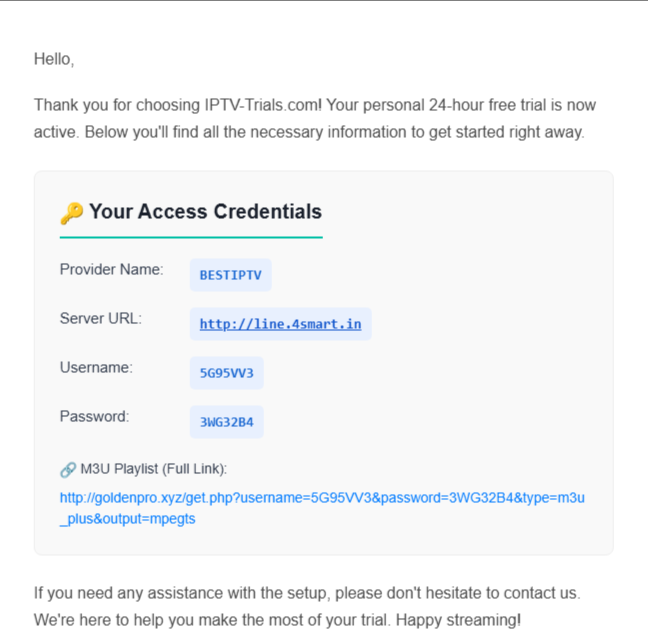The width and height of the screenshot is (648, 636).
Task: Click the Provider Name label
Action: click(112, 269)
